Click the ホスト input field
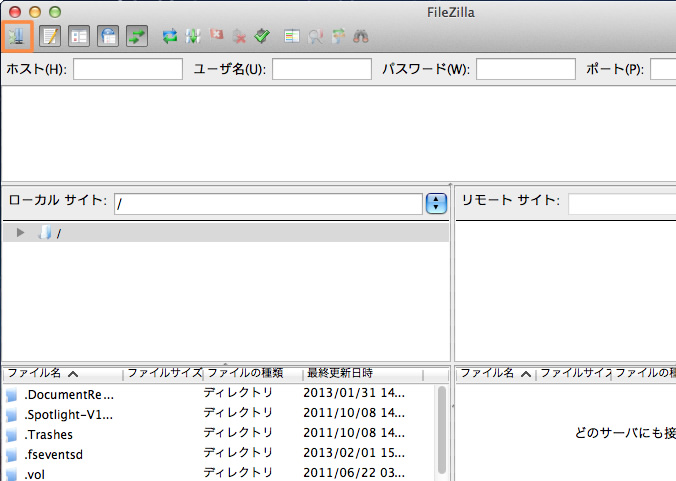 coord(127,69)
